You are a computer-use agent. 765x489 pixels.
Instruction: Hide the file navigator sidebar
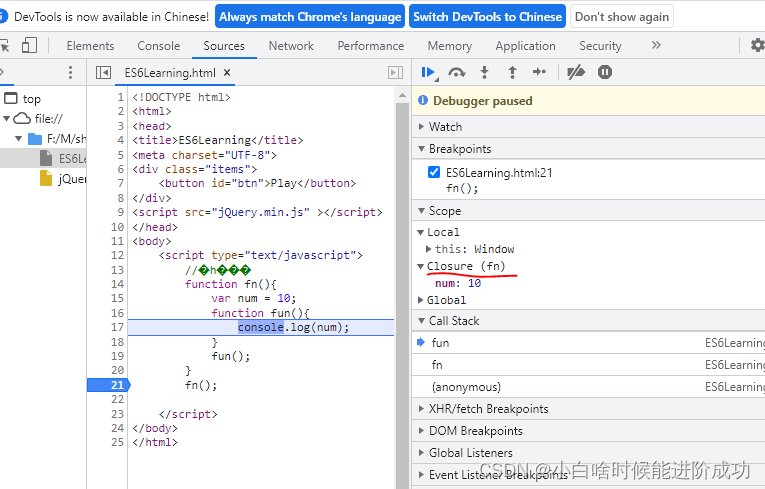(x=102, y=73)
